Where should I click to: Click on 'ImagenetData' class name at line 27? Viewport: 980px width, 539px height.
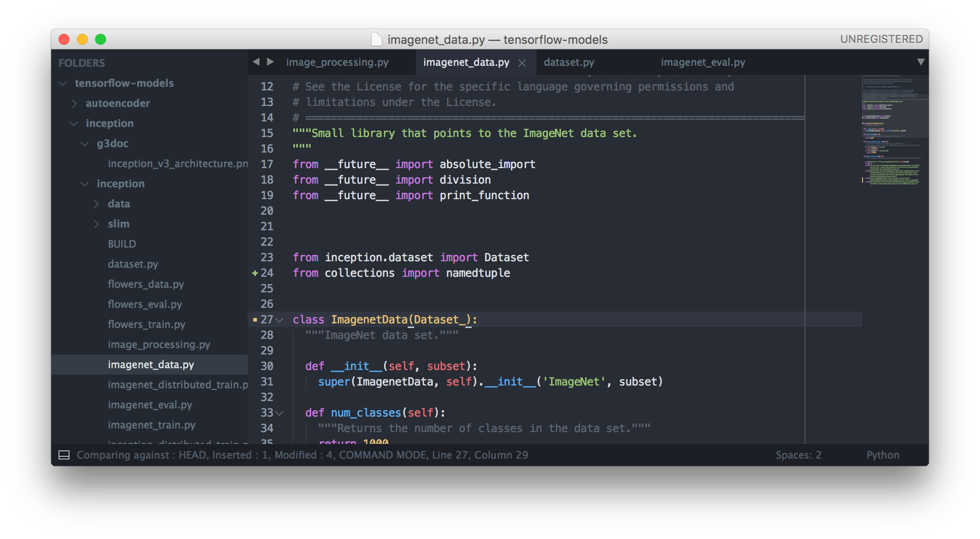(x=369, y=320)
